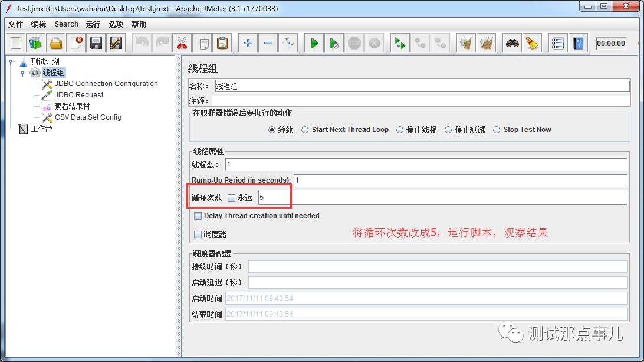Open the 文件 menu
This screenshot has width=644, height=362.
tap(15, 24)
